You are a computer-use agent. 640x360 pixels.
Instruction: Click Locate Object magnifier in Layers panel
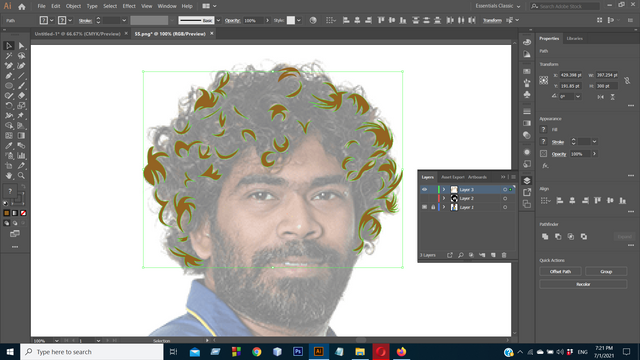coord(460,255)
